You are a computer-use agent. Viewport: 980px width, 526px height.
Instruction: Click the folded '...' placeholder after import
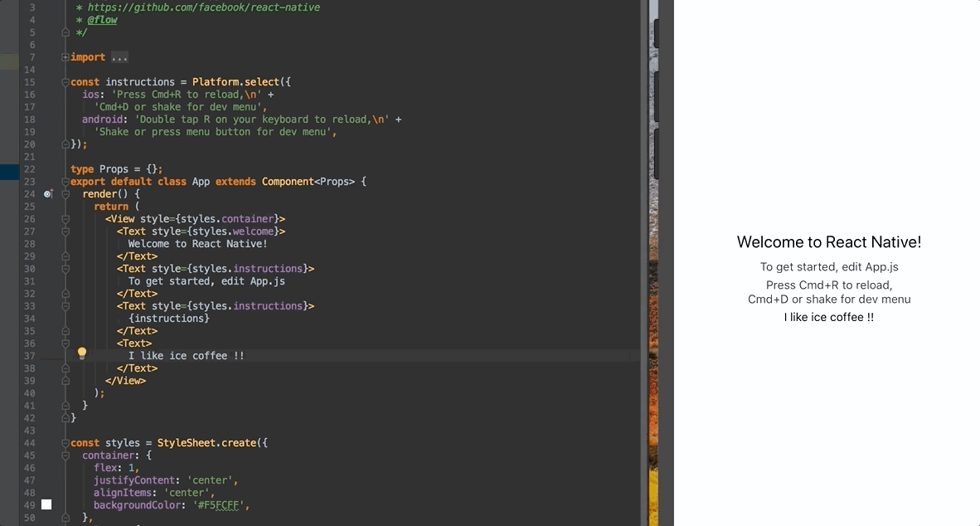click(x=119, y=57)
